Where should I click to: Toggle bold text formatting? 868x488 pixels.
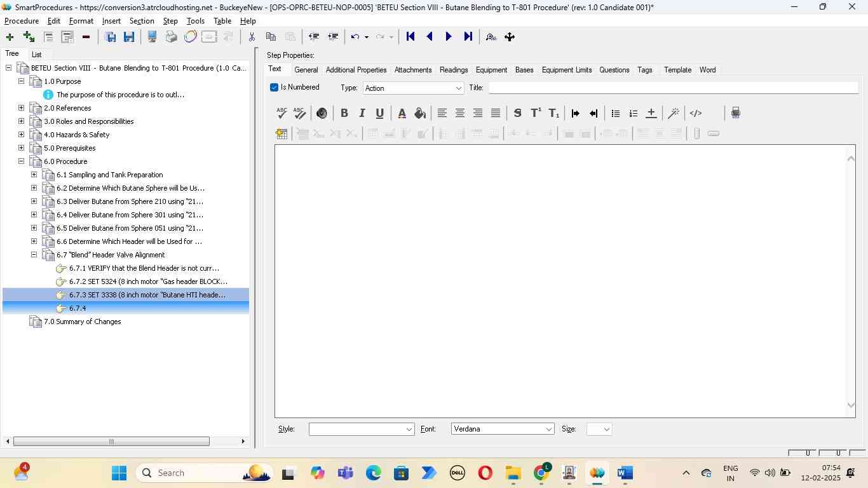[344, 113]
